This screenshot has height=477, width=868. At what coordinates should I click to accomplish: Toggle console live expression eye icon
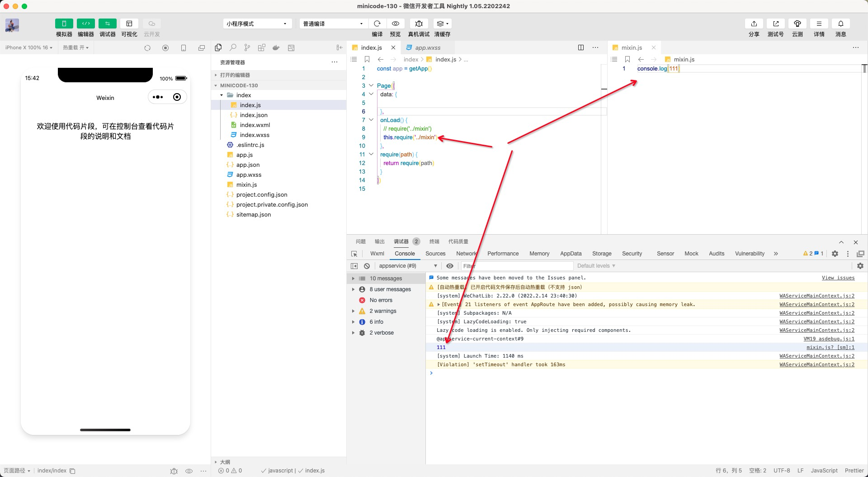click(449, 266)
